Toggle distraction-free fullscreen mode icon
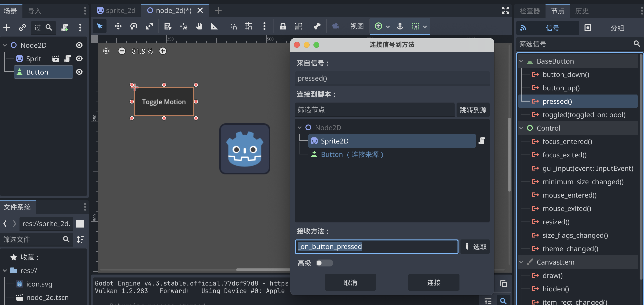This screenshot has width=644, height=305. 505,10
